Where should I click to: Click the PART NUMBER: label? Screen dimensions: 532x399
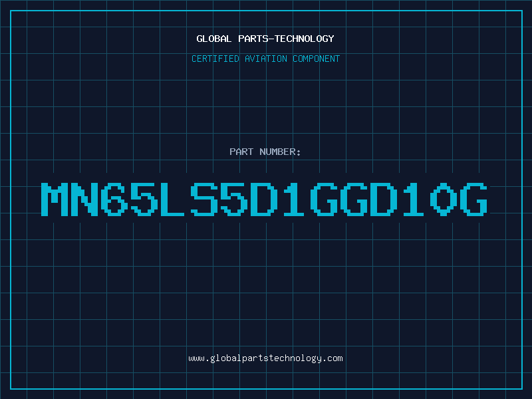[265, 152]
